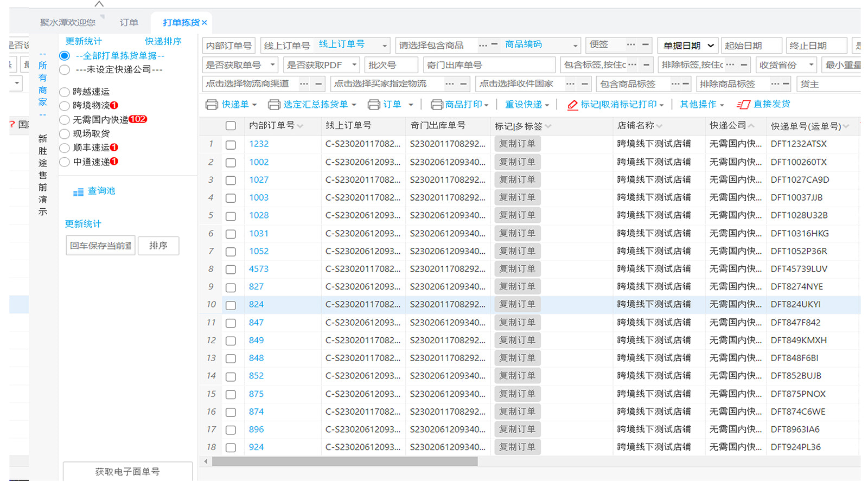Click the minus button in 便签 field
The image size is (868, 488).
pyautogui.click(x=645, y=45)
